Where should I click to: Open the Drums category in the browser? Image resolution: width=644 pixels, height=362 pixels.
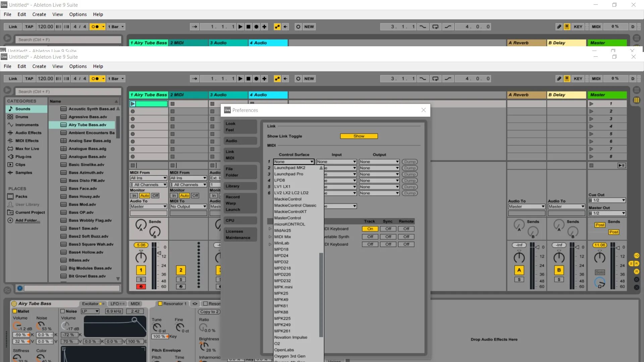21,117
